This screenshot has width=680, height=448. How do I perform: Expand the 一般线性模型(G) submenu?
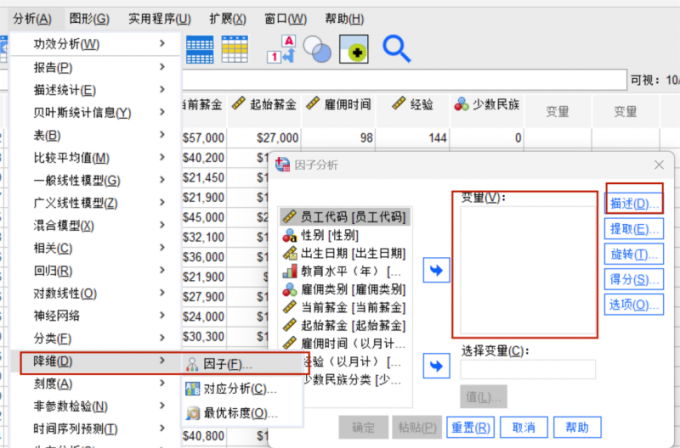pos(95,180)
